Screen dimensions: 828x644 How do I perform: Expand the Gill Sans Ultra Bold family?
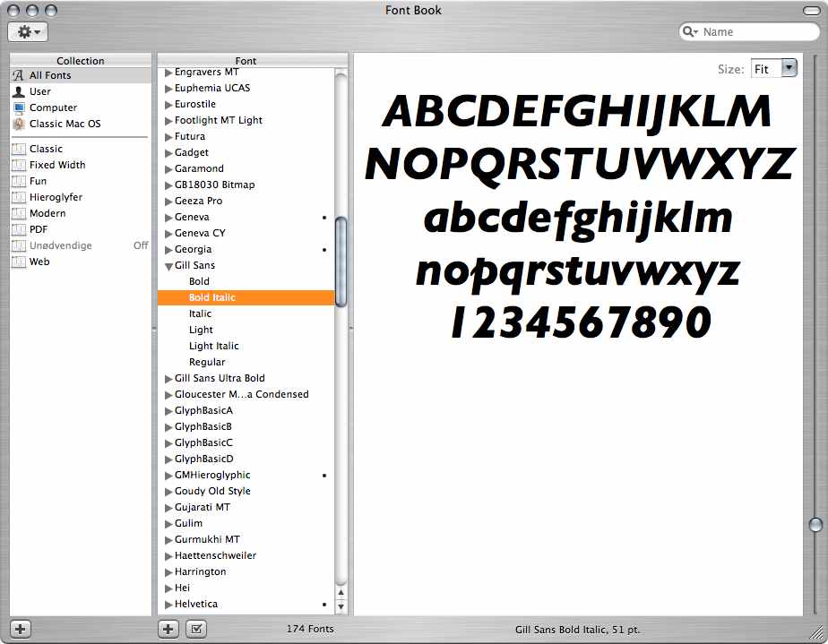[168, 379]
